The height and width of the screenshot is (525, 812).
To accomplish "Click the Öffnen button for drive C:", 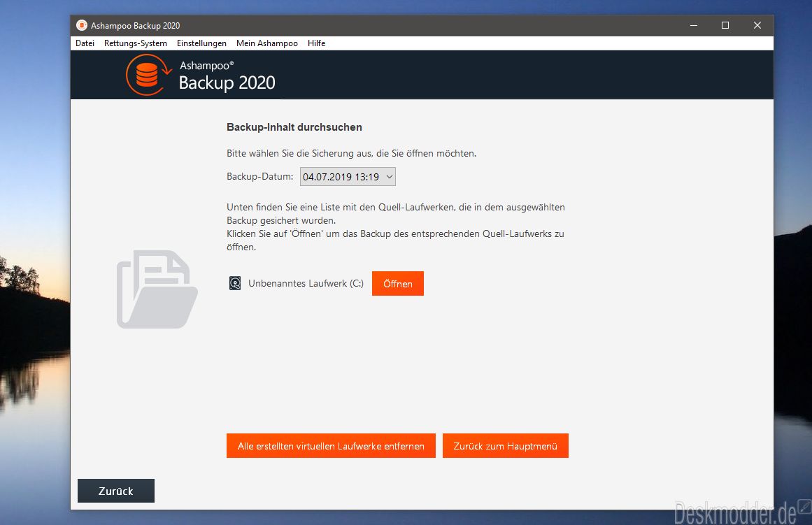I will 398,284.
